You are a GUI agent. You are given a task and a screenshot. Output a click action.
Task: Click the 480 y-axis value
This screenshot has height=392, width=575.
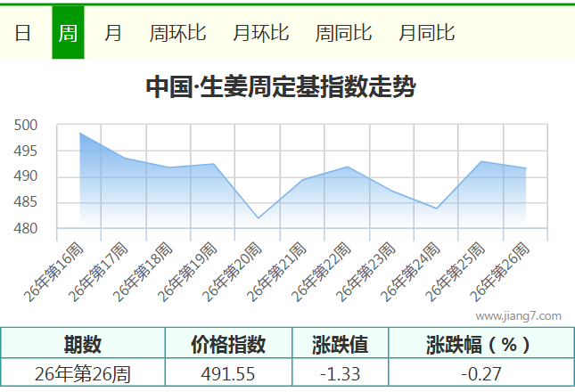coord(26,229)
